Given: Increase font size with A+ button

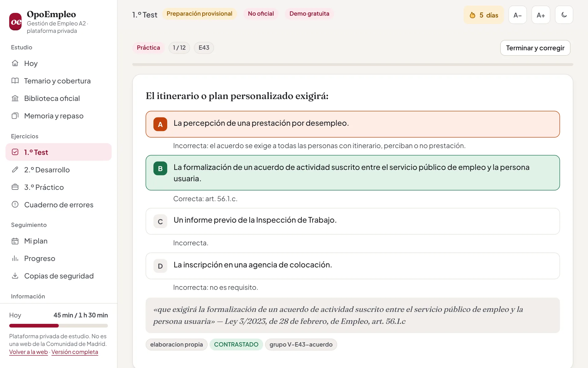Looking at the screenshot, I should coord(541,15).
